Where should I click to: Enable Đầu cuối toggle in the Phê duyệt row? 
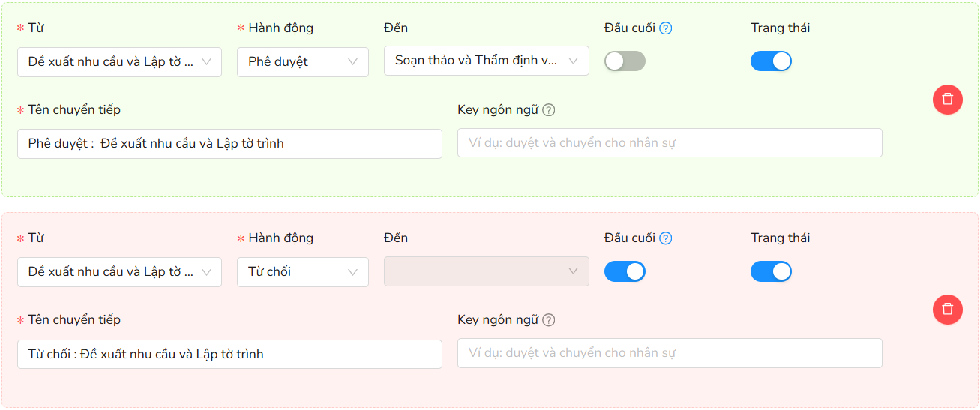click(625, 61)
